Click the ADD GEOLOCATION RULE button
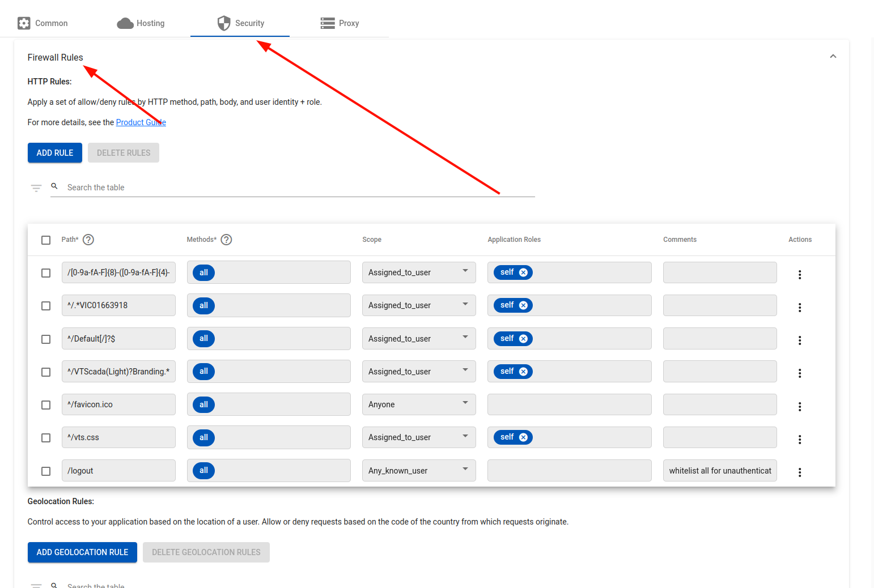This screenshot has width=874, height=588. click(82, 552)
